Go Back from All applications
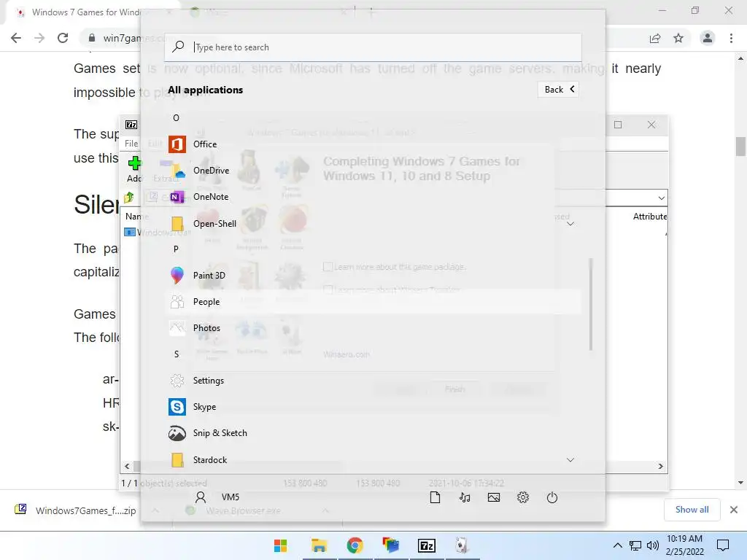Viewport: 747px width, 560px height. (558, 90)
